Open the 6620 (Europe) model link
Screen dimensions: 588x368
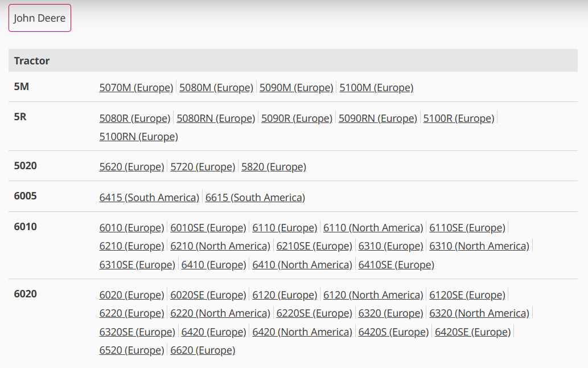(203, 350)
